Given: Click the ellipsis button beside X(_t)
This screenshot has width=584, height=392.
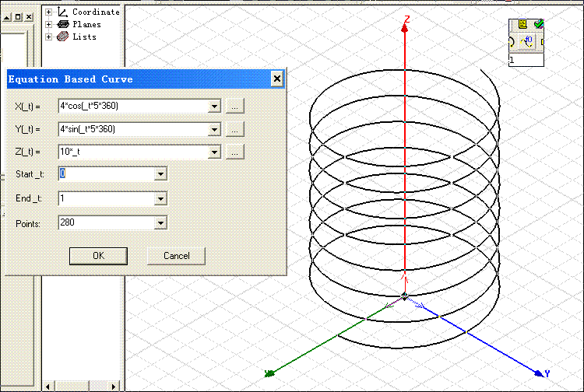Looking at the screenshot, I should [x=234, y=107].
